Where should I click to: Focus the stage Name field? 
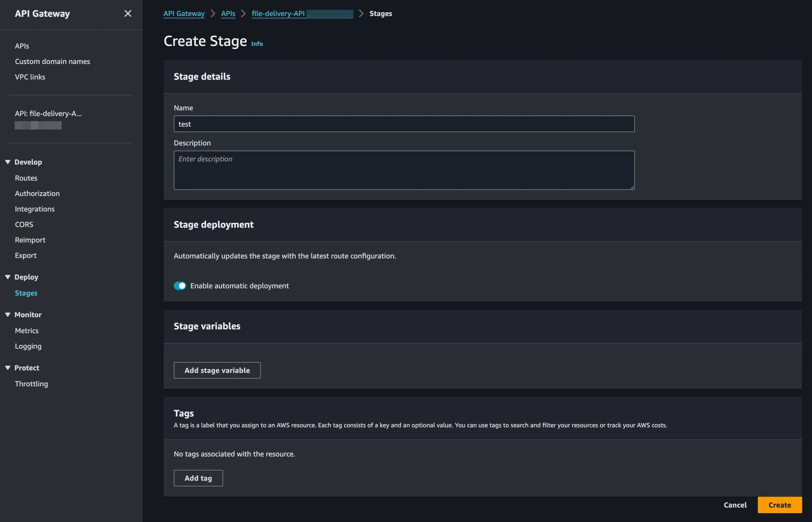tap(404, 124)
